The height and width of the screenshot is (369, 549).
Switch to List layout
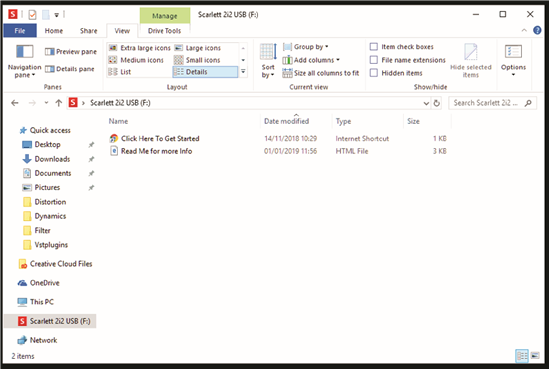point(119,72)
